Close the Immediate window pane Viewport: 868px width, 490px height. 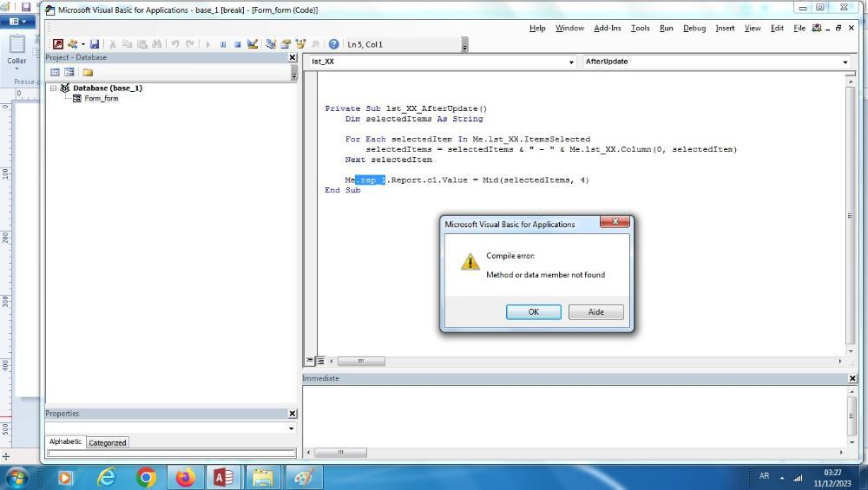pos(852,378)
